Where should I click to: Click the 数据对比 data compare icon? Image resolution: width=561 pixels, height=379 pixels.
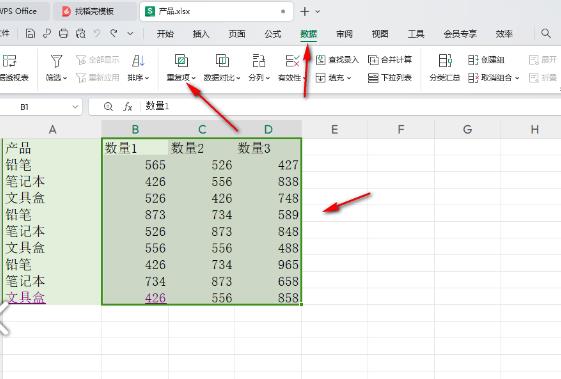(222, 61)
